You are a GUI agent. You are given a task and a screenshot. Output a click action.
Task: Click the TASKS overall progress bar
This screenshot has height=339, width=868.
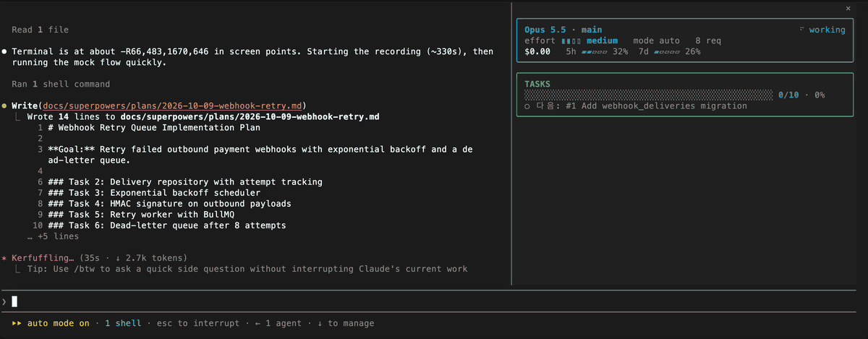[x=648, y=95]
